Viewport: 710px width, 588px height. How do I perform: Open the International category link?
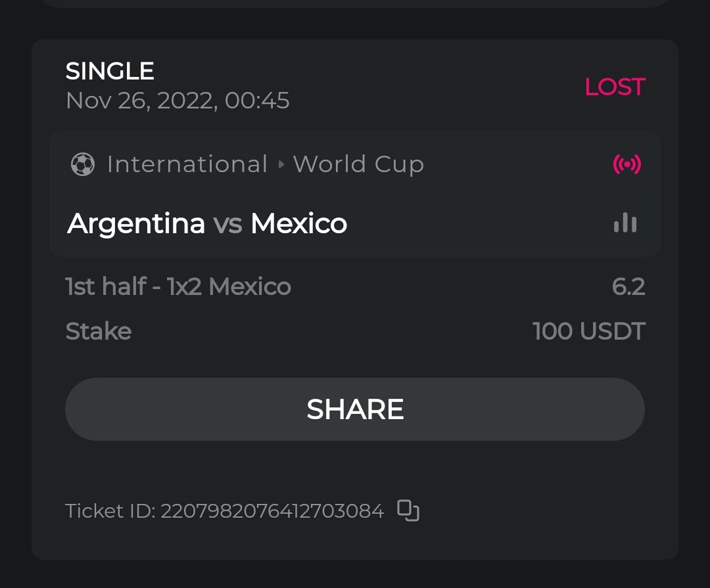(187, 164)
